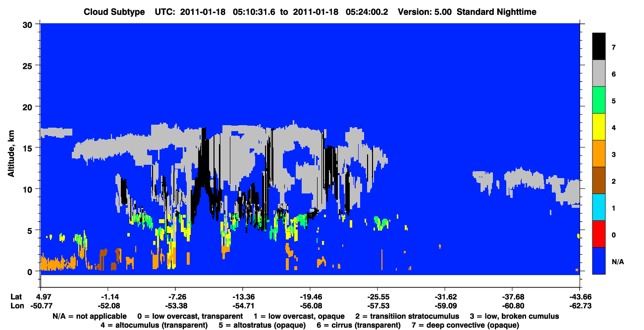Click longitude value -59.09

click(445, 305)
